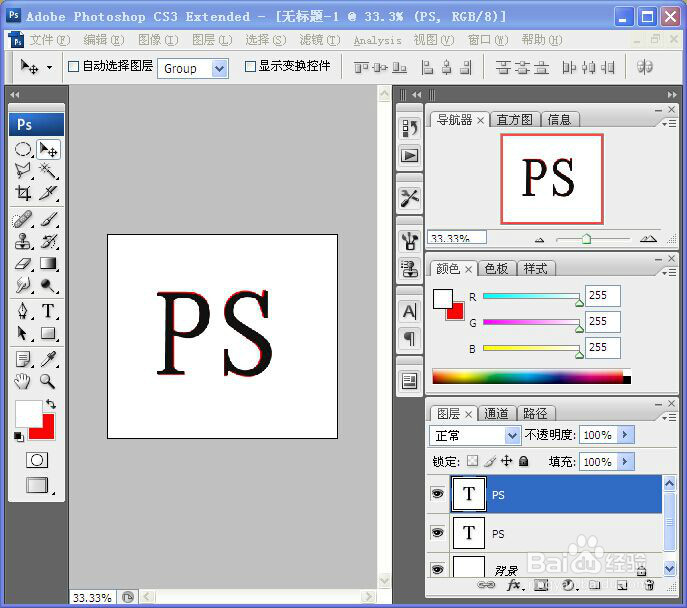Toggle lock image pixels

[490, 461]
